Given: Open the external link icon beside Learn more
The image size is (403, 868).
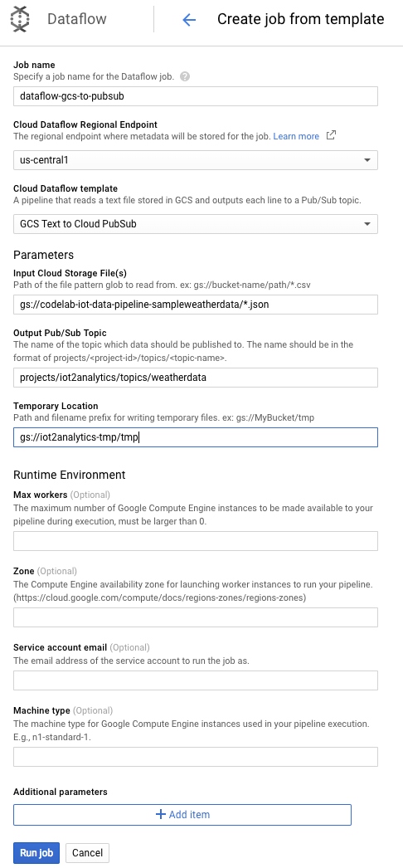Looking at the screenshot, I should 331,135.
